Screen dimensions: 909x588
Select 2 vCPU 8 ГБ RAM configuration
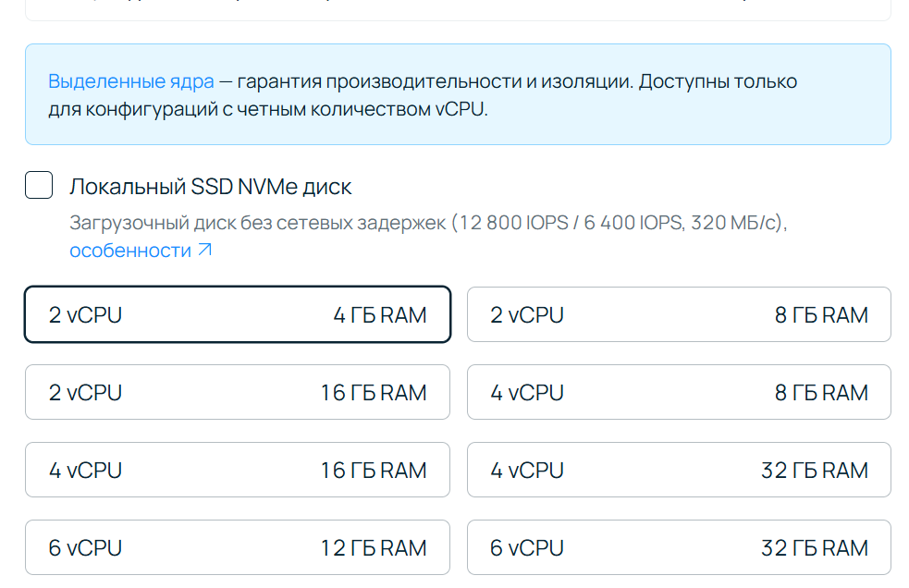[679, 314]
